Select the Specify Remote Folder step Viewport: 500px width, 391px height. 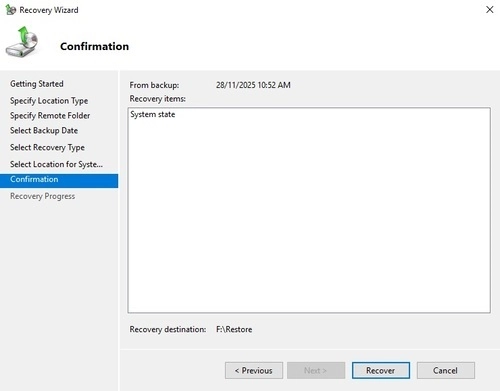coord(50,116)
